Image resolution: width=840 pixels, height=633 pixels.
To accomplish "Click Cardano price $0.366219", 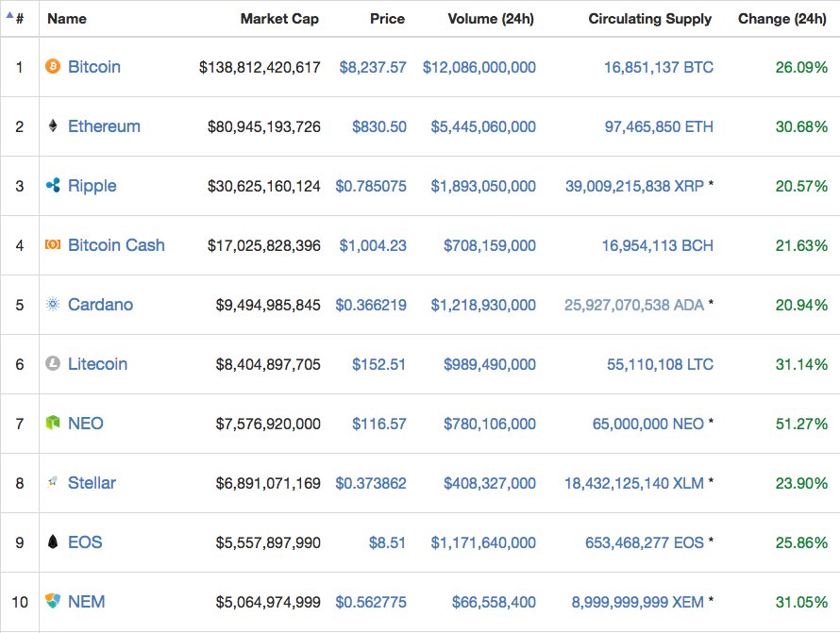I will tap(371, 306).
